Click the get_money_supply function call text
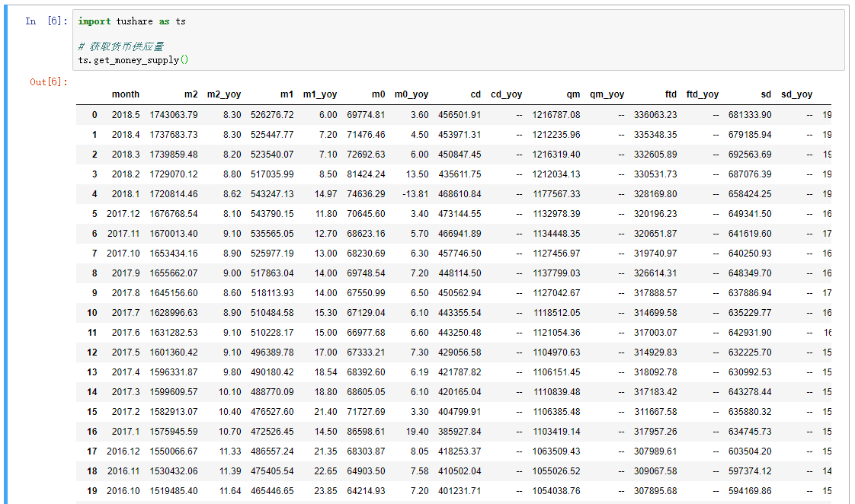Image resolution: width=855 pixels, height=504 pixels. point(133,60)
